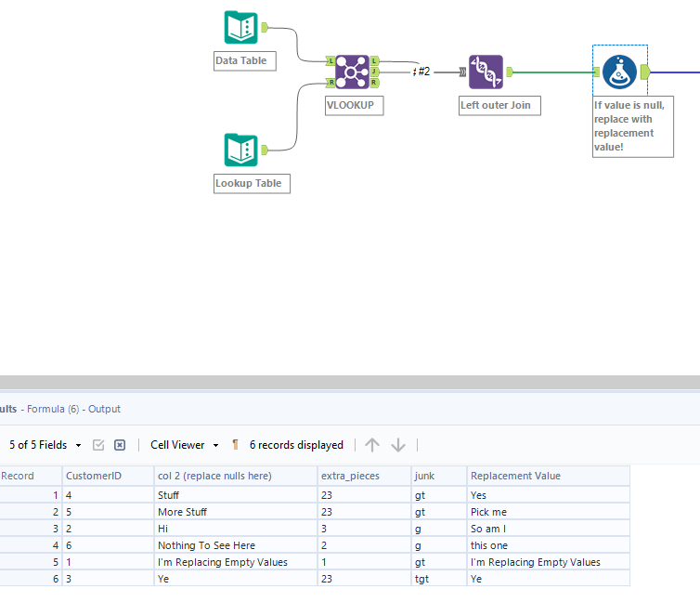Click the R output anchor of VLOOKUP
Viewport: 700px width, 602px height.
(x=374, y=82)
